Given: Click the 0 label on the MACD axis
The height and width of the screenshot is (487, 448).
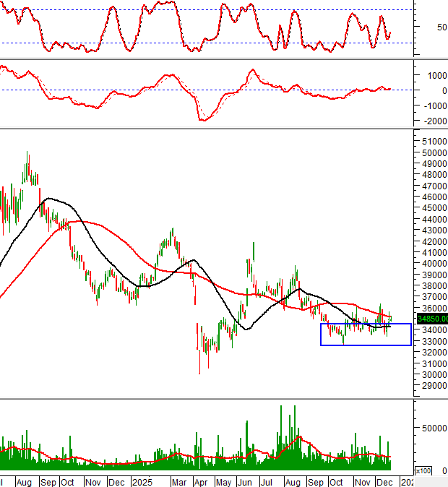Looking at the screenshot, I should (x=442, y=90).
